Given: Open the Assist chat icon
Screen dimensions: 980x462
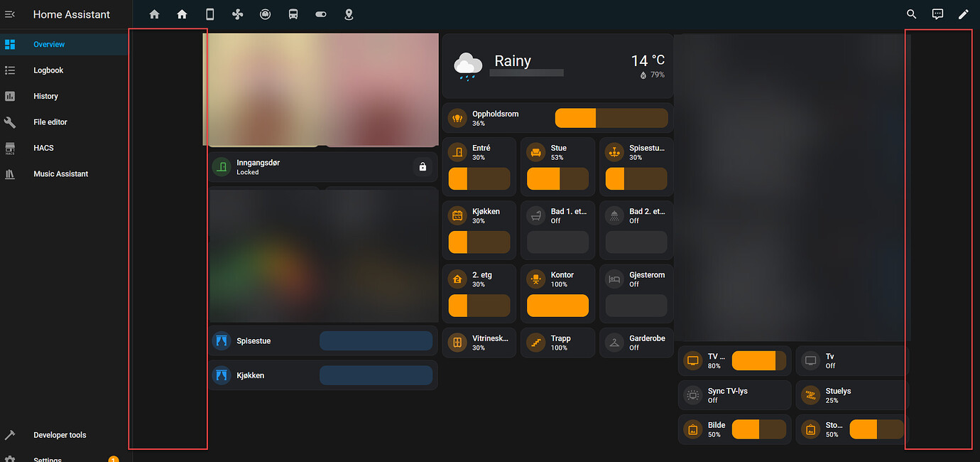Looking at the screenshot, I should (937, 14).
